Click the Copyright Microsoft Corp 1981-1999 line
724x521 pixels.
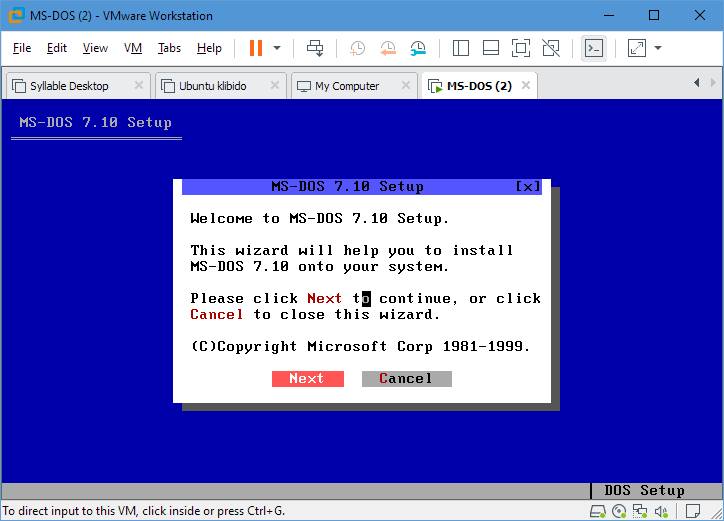coord(361,346)
